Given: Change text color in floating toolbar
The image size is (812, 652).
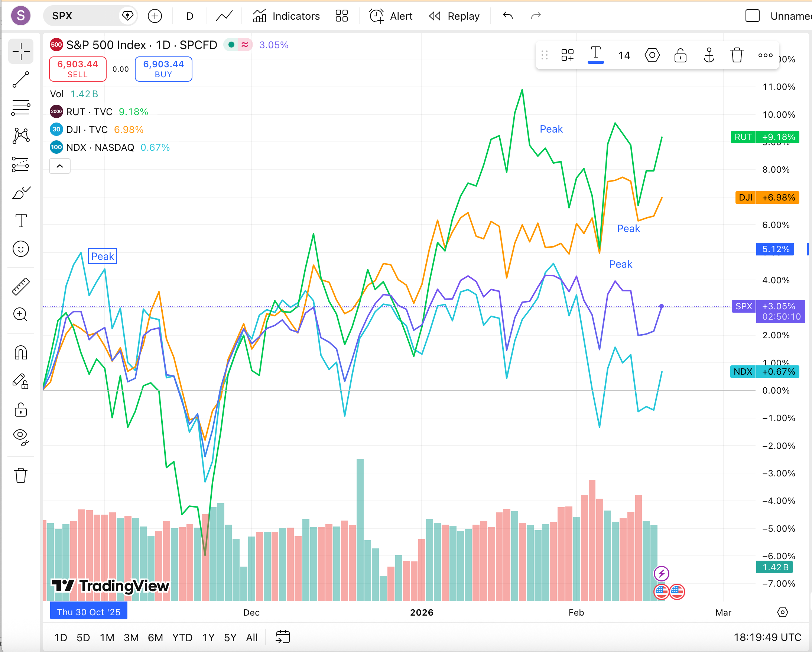Looking at the screenshot, I should 595,55.
